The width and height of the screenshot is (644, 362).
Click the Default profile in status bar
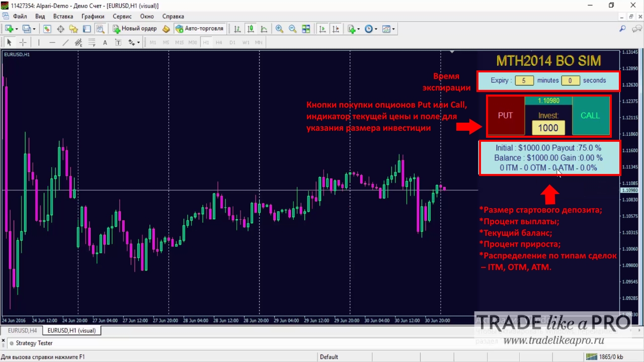329,357
